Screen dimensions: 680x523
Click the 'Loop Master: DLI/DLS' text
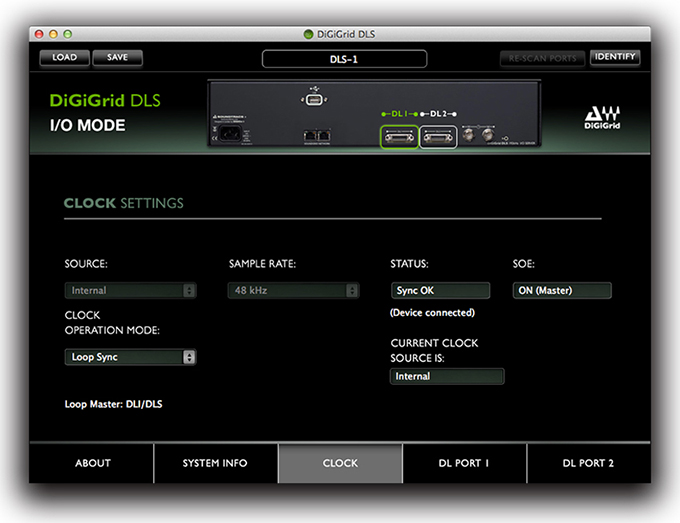pyautogui.click(x=114, y=404)
